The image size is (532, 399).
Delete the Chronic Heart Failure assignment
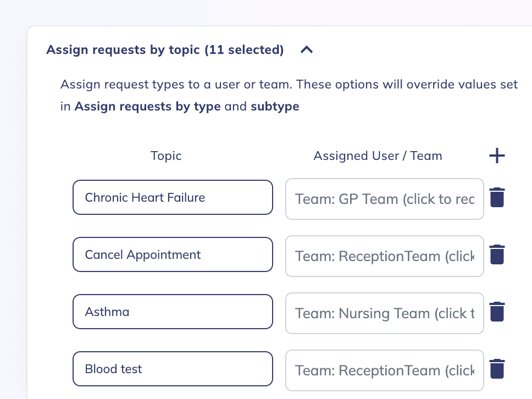click(x=496, y=197)
